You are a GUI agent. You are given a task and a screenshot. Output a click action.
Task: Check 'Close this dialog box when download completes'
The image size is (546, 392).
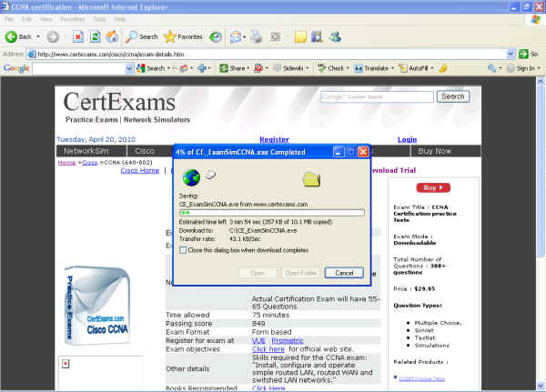[183, 250]
